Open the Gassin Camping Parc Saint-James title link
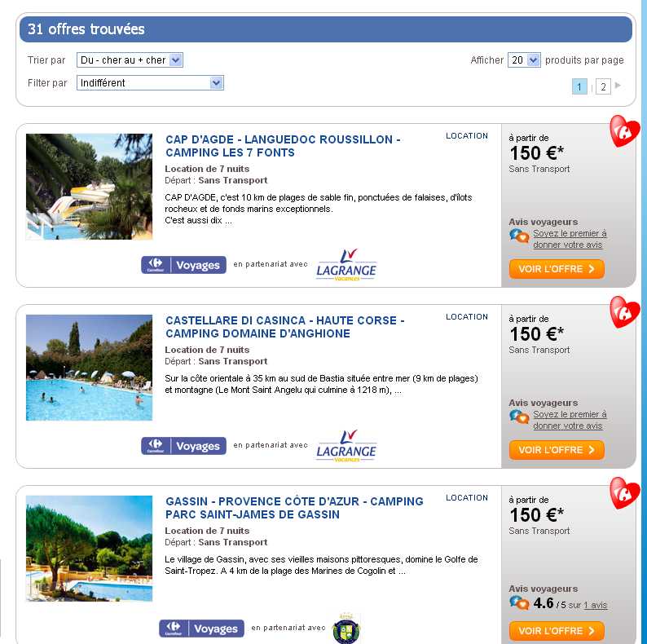Image resolution: width=647 pixels, height=644 pixels. [x=294, y=508]
